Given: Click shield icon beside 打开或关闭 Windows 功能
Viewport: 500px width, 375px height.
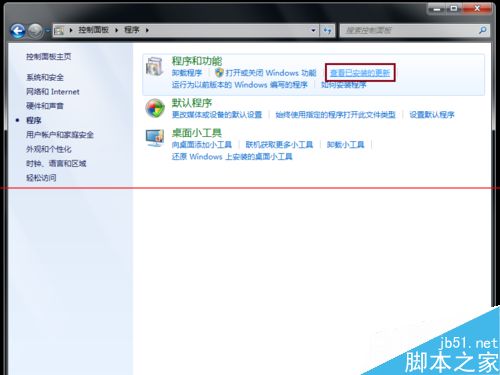Looking at the screenshot, I should (219, 72).
